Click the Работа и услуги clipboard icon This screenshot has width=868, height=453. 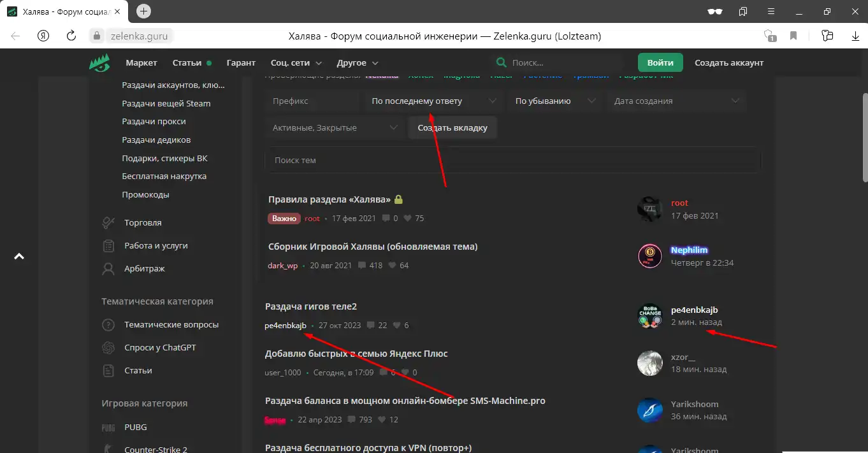(x=108, y=245)
